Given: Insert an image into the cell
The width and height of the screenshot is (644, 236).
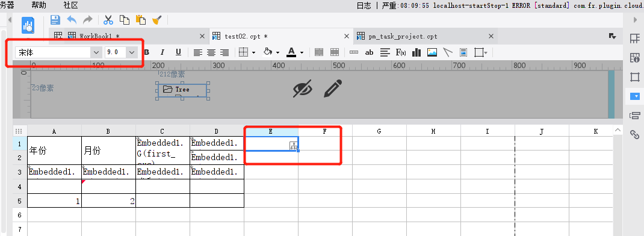Looking at the screenshot, I should [432, 52].
